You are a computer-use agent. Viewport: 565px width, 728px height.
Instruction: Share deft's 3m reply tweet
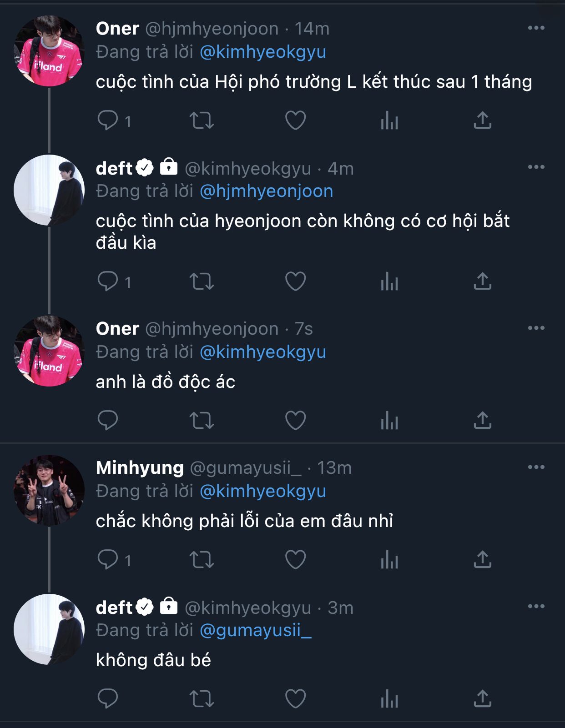pyautogui.click(x=483, y=699)
